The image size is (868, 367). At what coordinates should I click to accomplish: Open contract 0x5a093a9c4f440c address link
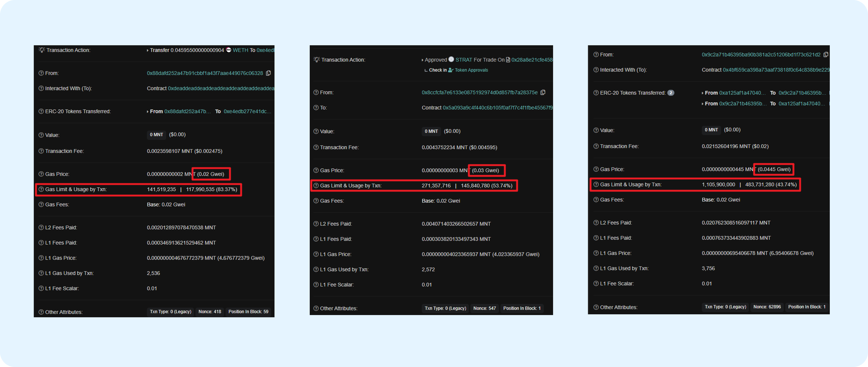tap(497, 108)
